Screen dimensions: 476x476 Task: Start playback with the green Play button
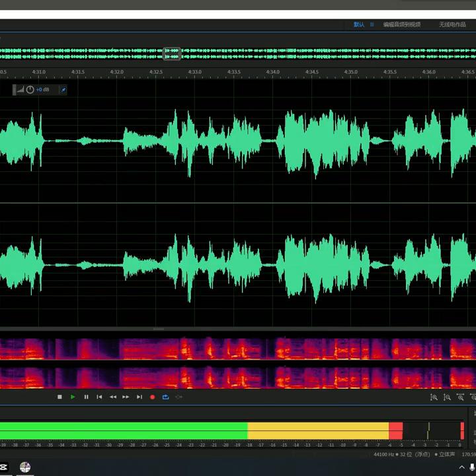click(73, 397)
